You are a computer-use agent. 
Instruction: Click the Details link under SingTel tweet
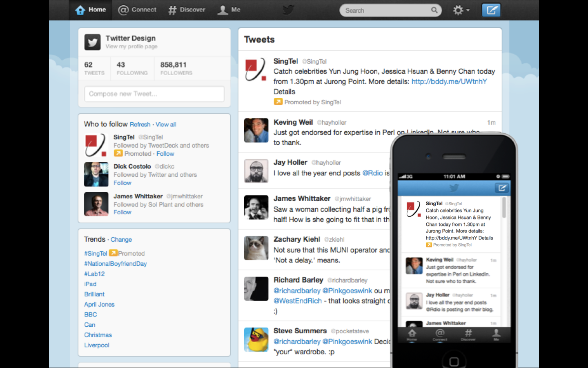tap(284, 92)
